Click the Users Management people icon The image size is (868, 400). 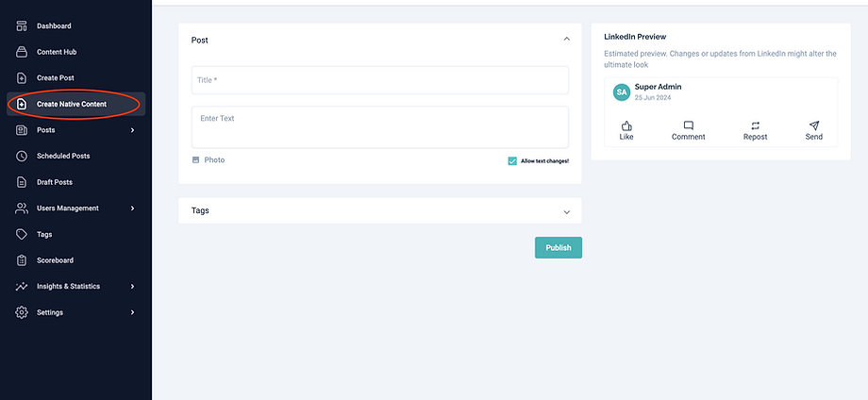point(22,208)
